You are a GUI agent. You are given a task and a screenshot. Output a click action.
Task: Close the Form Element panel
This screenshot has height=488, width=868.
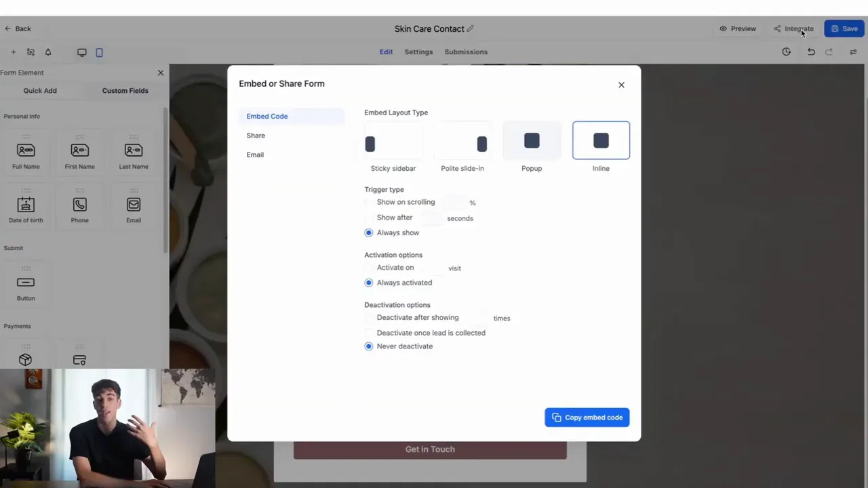[x=161, y=73]
